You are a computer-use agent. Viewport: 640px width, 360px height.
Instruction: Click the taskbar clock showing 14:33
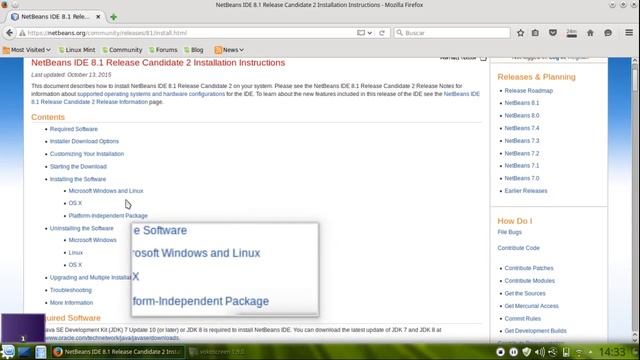pyautogui.click(x=612, y=352)
